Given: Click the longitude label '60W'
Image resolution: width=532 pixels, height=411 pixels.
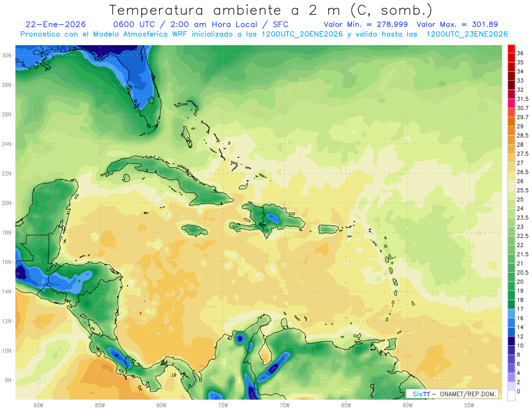Looking at the screenshot, I should (408, 405).
